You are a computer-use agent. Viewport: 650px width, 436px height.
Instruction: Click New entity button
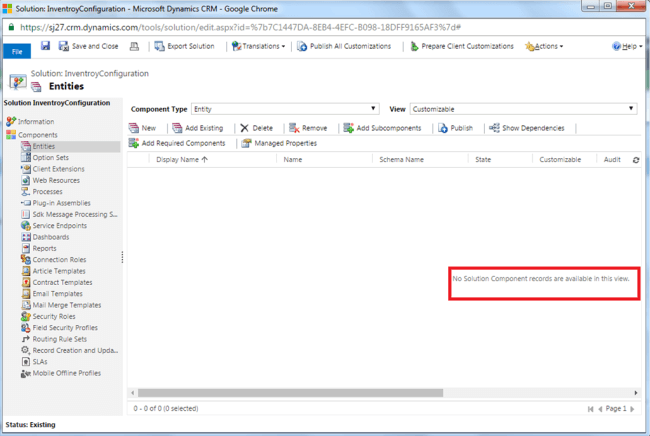click(142, 128)
